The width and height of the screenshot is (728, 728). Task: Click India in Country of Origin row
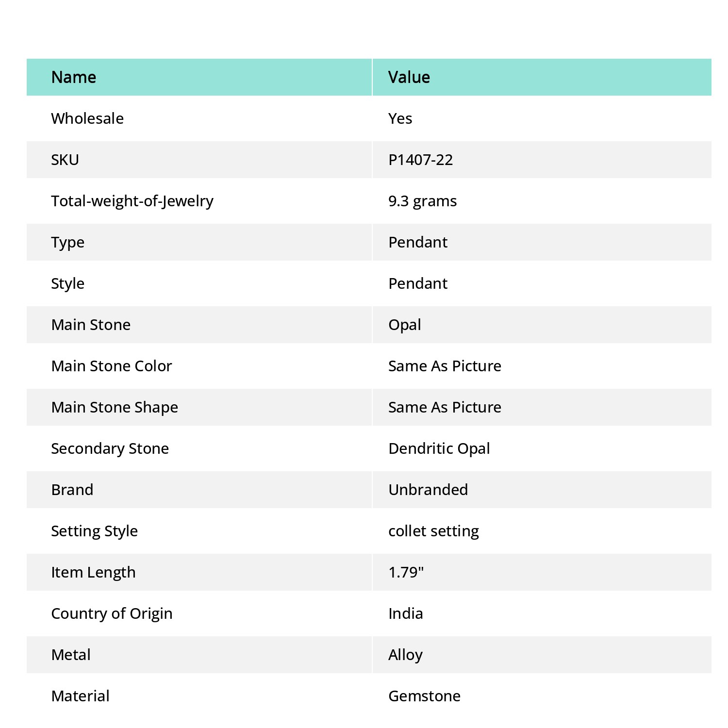point(406,613)
